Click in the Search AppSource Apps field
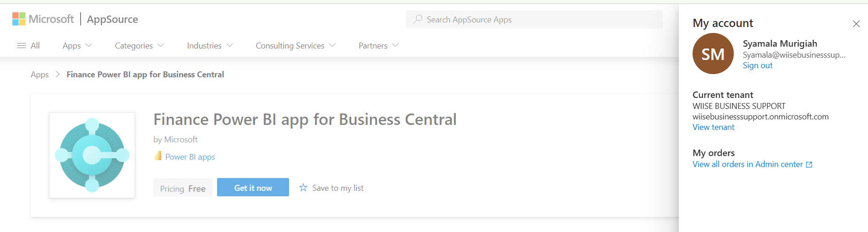Viewport: 868px width, 232px height. [x=534, y=19]
